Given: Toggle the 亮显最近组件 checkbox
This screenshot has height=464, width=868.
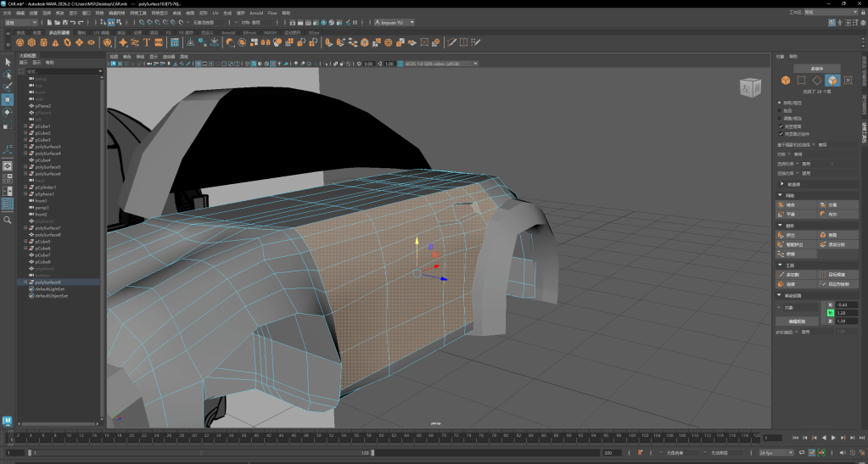Looking at the screenshot, I should click(x=781, y=133).
